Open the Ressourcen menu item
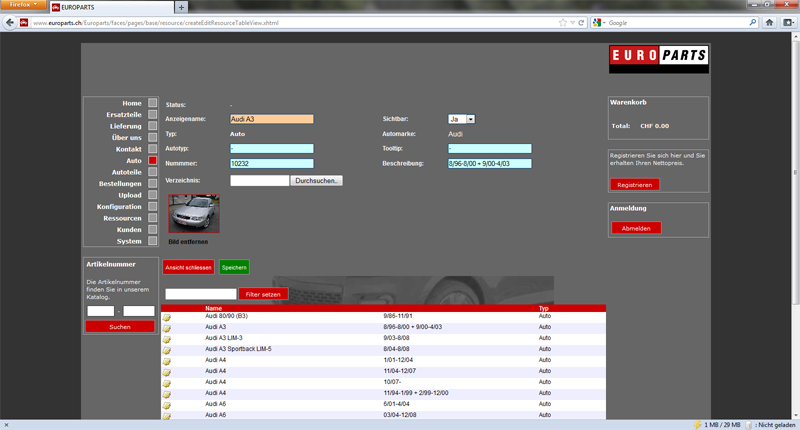800x430 pixels. pyautogui.click(x=122, y=218)
